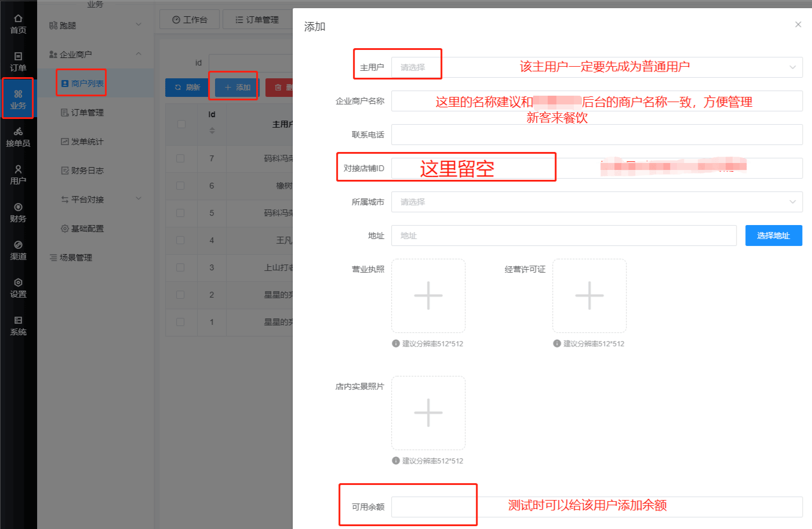Click the 企业商户 group icon
Screen dimensions: 812x529
53,55
